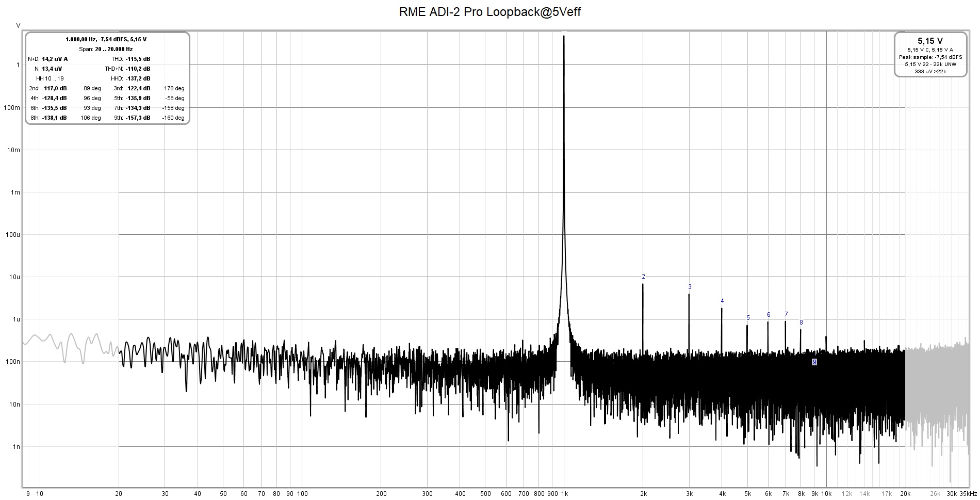This screenshot has height=500, width=980.
Task: Select the THD+N value -110,2 dB
Action: click(137, 69)
